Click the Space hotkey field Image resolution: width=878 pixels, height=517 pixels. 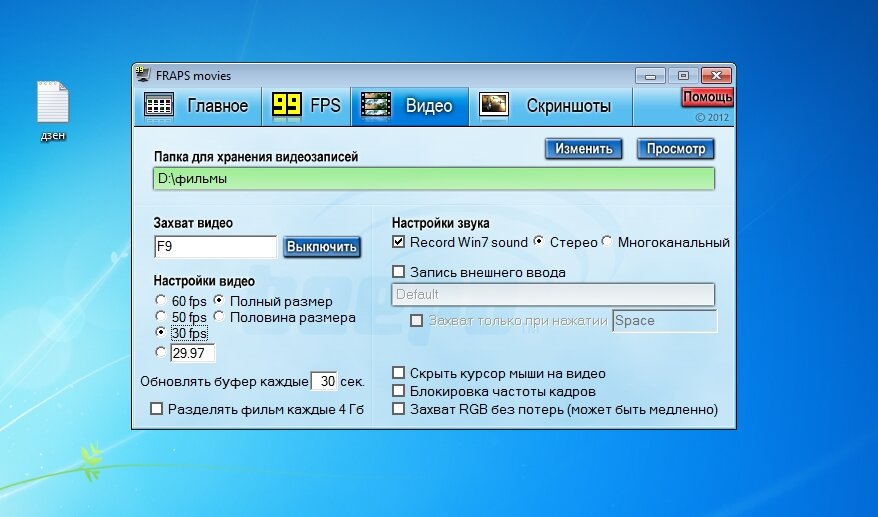tap(665, 321)
